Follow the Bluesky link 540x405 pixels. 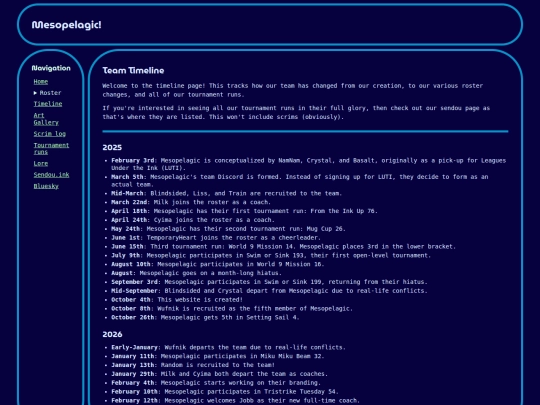46,186
